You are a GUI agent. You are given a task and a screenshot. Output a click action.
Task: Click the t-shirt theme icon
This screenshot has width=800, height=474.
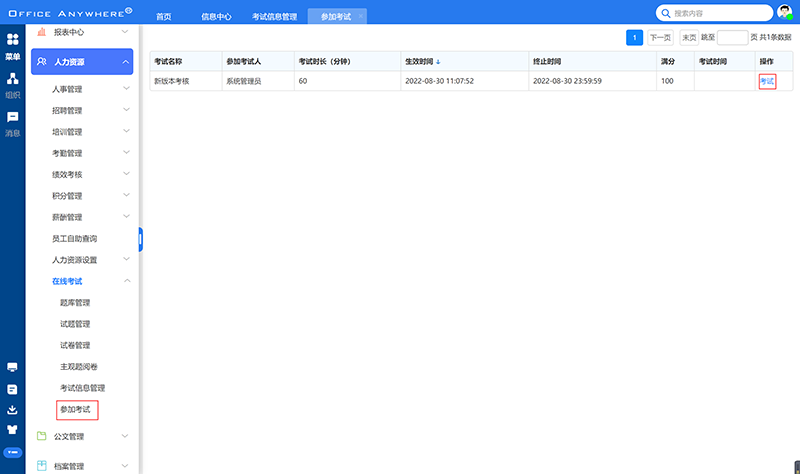(x=12, y=429)
